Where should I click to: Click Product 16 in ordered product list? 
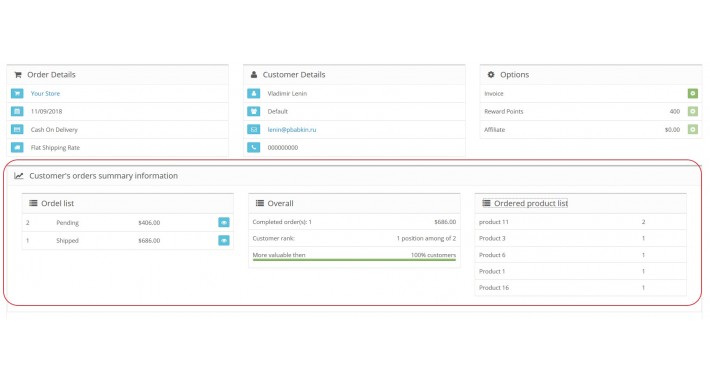(494, 288)
